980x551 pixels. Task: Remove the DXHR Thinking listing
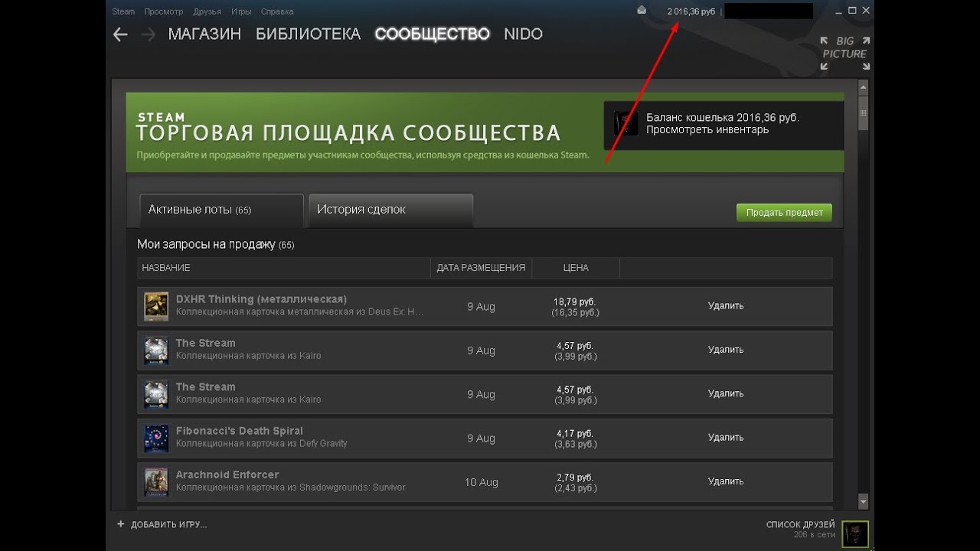[x=726, y=306]
